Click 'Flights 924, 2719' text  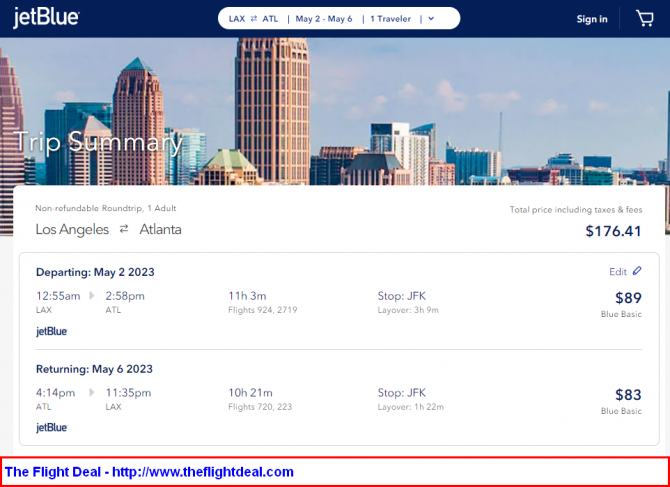tap(262, 310)
